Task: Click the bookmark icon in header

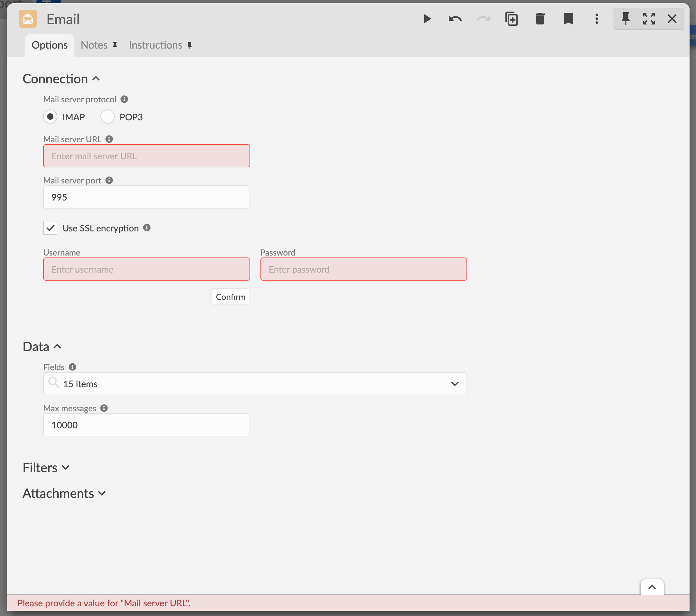Action: pyautogui.click(x=568, y=19)
